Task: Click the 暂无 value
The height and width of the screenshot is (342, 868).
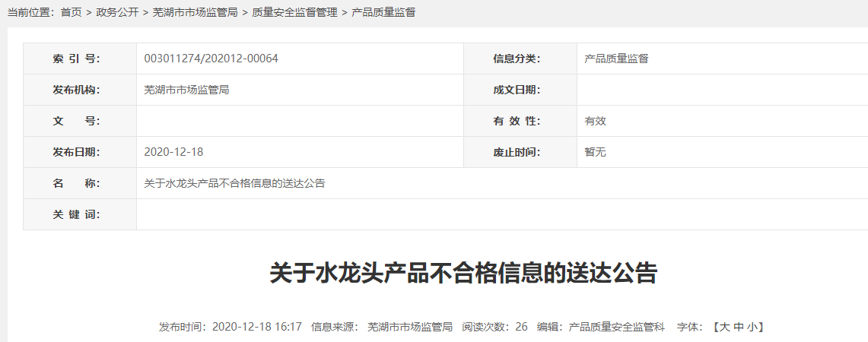Action: [595, 152]
